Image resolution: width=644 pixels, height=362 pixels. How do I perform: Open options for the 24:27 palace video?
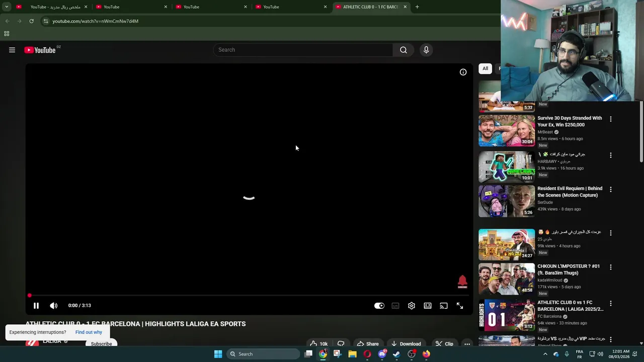coord(611,233)
